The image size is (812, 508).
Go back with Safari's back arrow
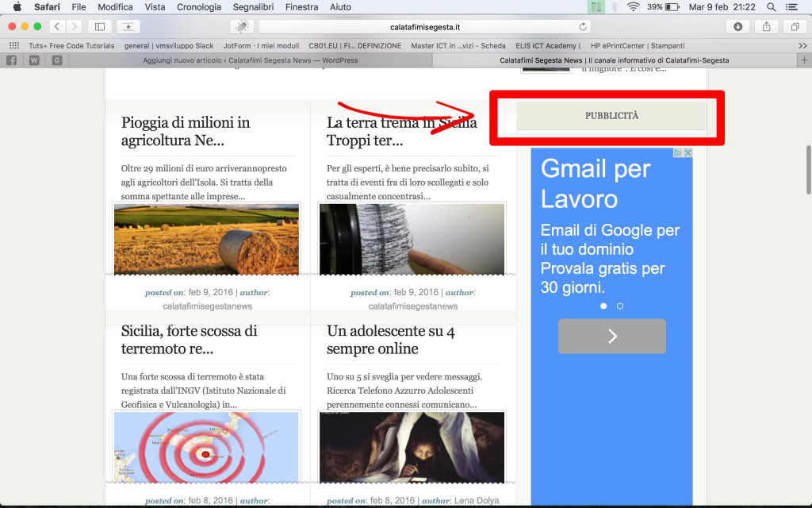pyautogui.click(x=57, y=26)
